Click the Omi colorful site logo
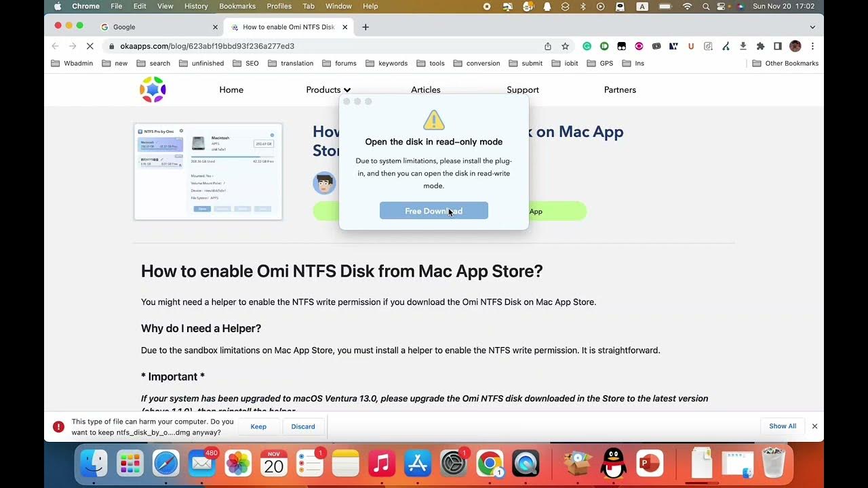This screenshot has height=488, width=868. 153,89
